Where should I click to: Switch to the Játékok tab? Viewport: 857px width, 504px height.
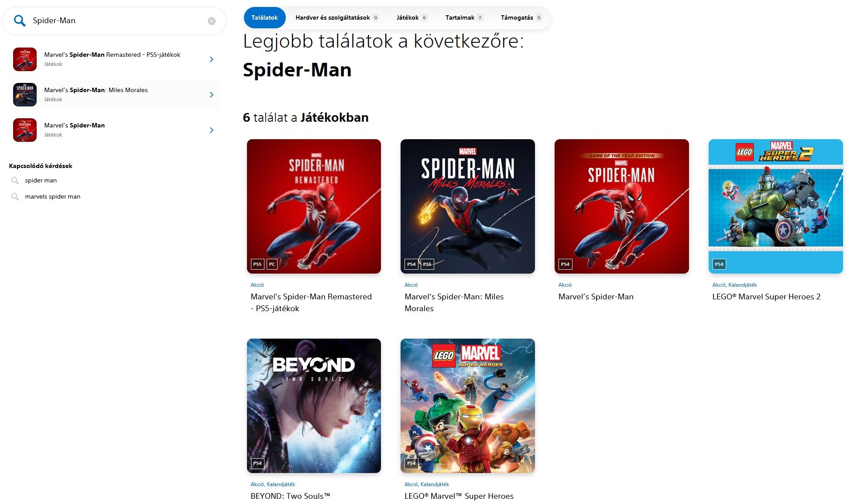(412, 17)
